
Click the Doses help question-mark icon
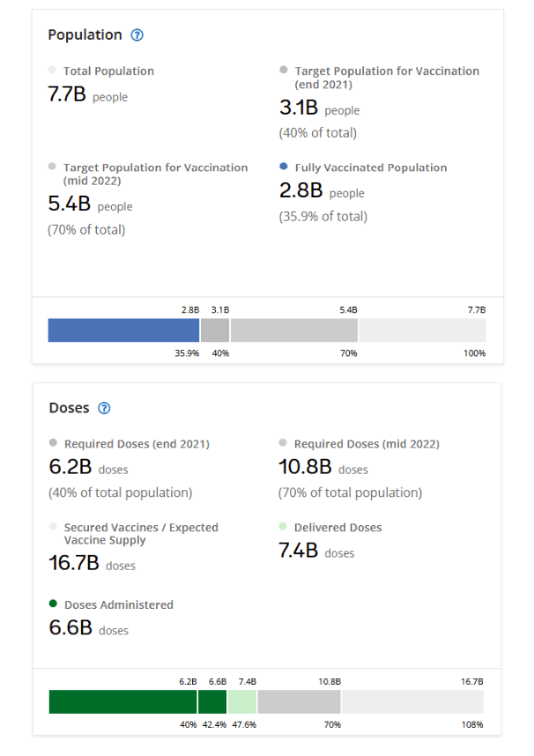coord(104,408)
